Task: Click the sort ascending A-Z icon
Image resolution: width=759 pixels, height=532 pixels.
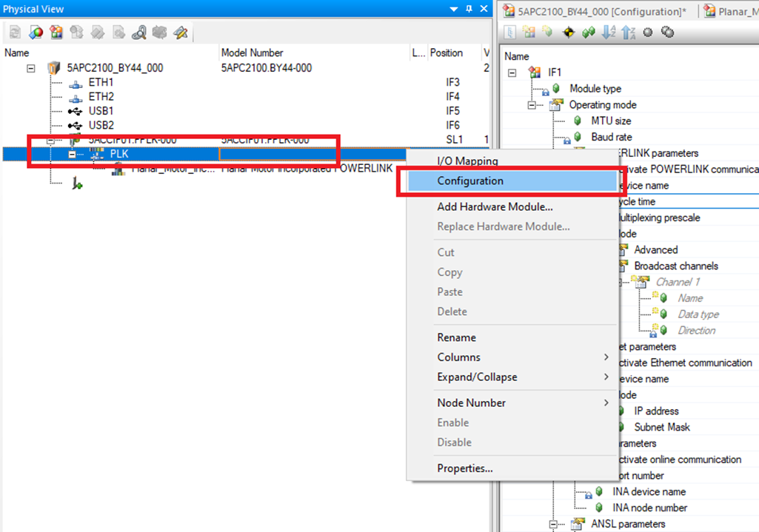Action: click(609, 33)
